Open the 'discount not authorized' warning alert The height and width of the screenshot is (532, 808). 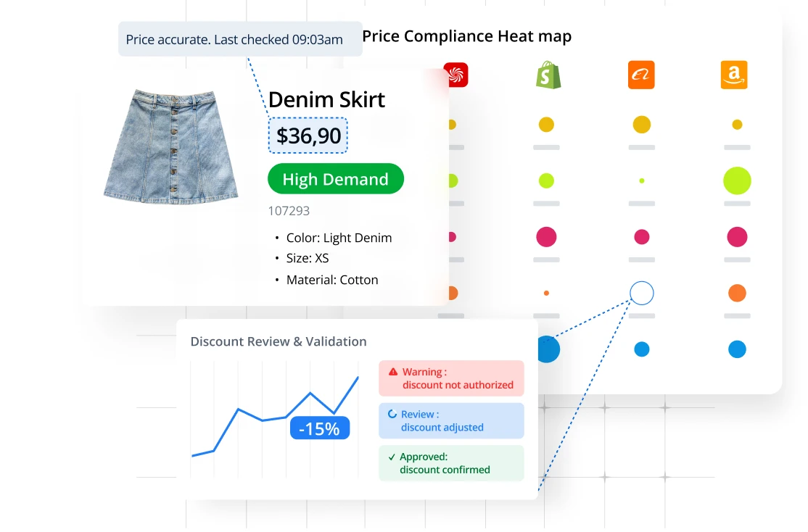[x=451, y=378]
